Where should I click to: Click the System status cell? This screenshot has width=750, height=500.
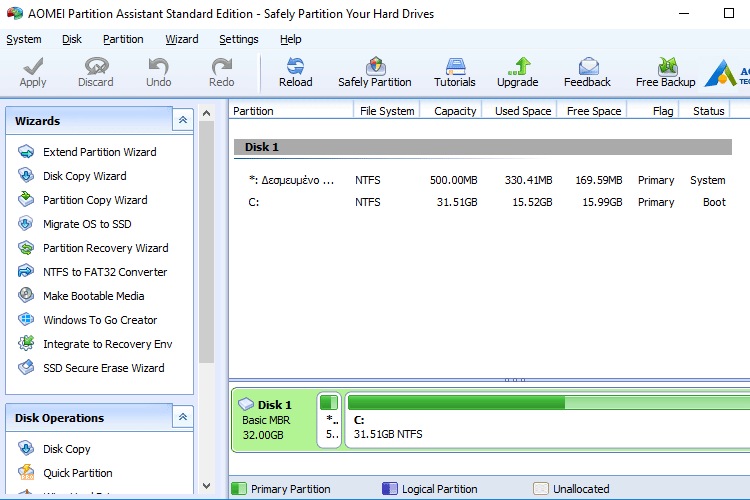click(707, 180)
